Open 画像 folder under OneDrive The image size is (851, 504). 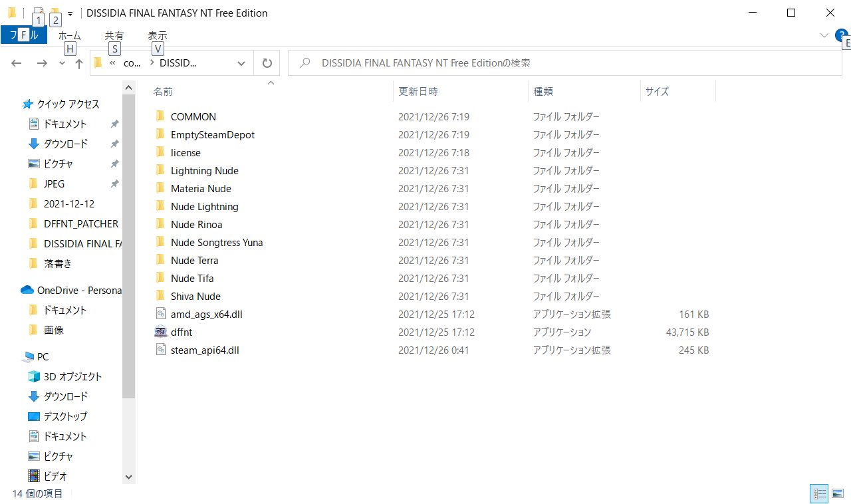coord(54,330)
